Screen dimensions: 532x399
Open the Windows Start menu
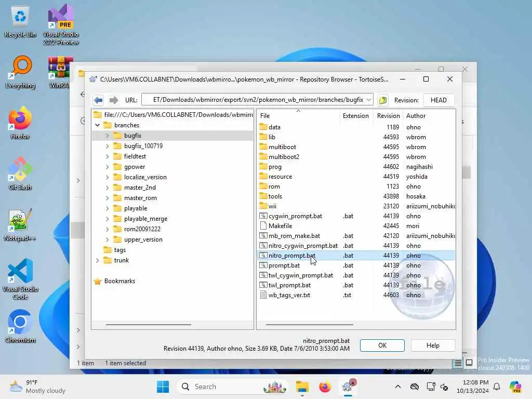pyautogui.click(x=163, y=387)
